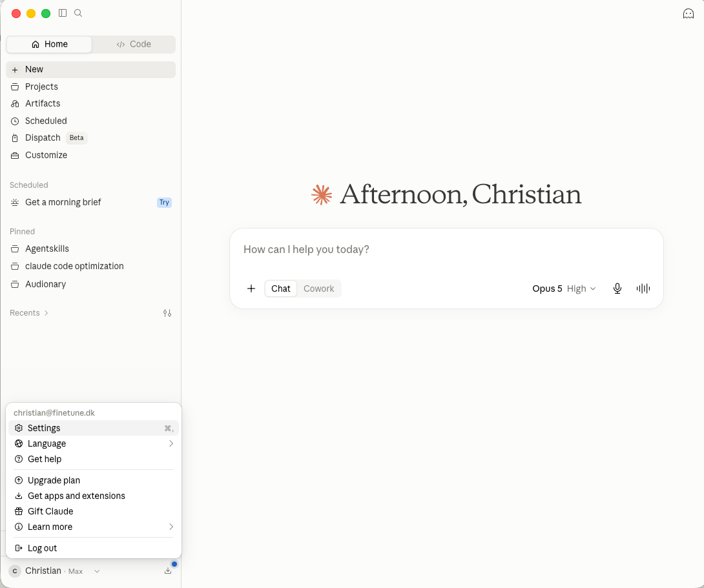
Task: Expand Learn more submenu
Action: pos(94,527)
